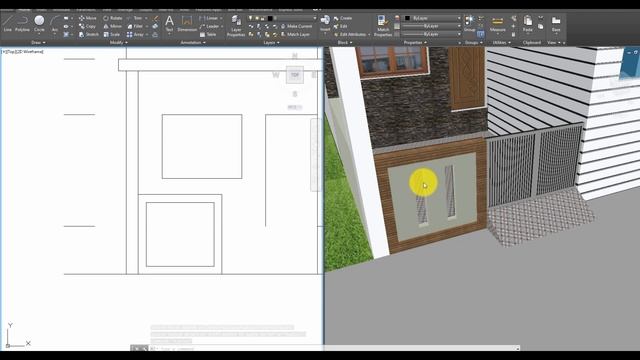Click the Explode icon in Modify panel

coord(155,26)
